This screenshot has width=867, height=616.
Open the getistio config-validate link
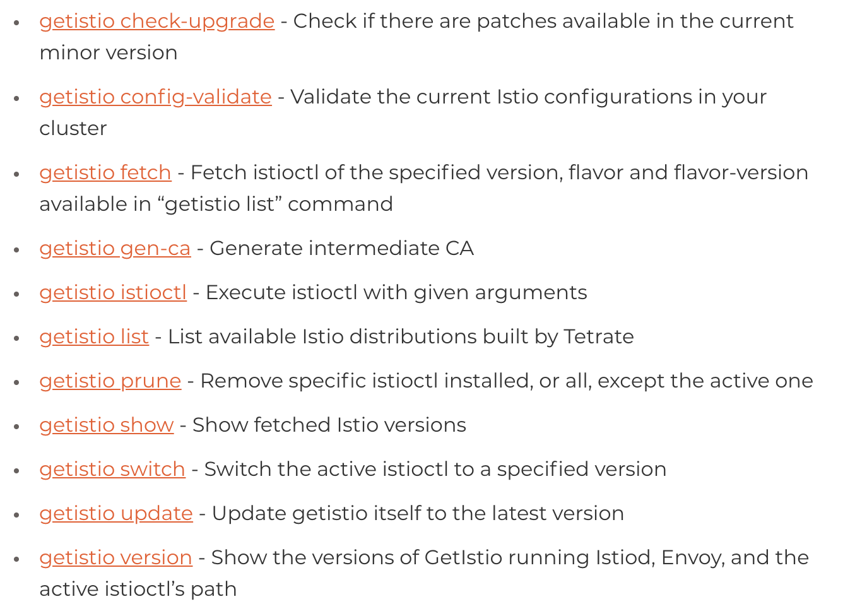point(155,97)
